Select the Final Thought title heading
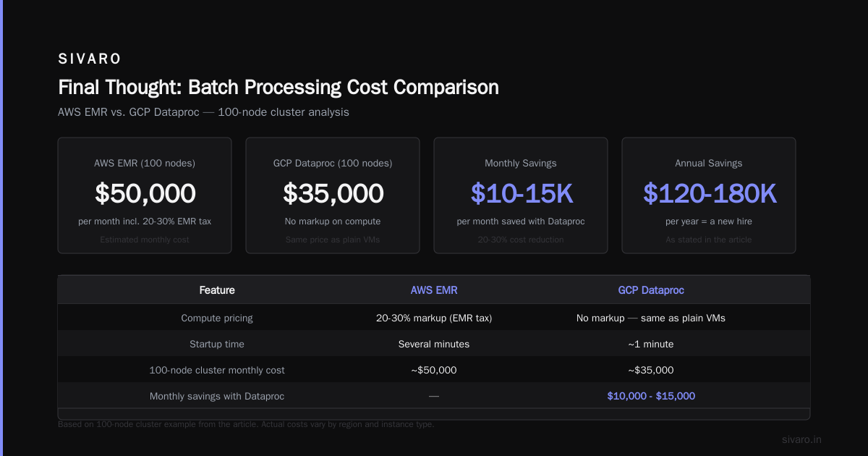 coord(278,88)
